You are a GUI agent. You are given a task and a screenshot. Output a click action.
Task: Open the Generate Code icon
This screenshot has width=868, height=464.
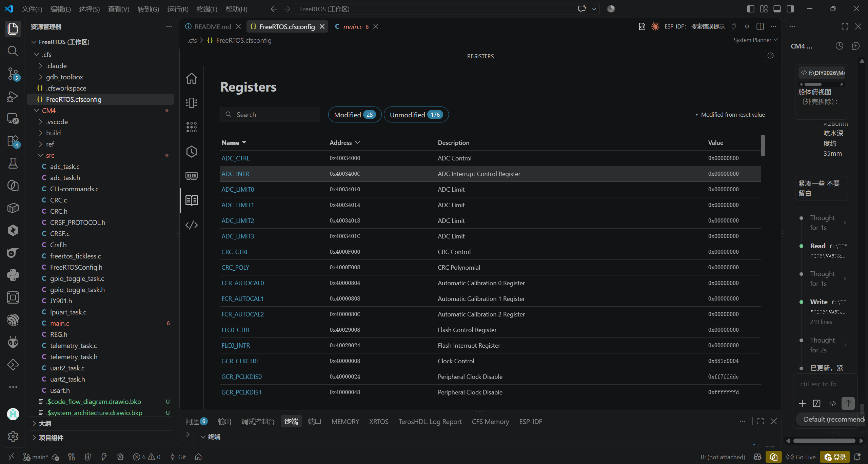coord(192,225)
